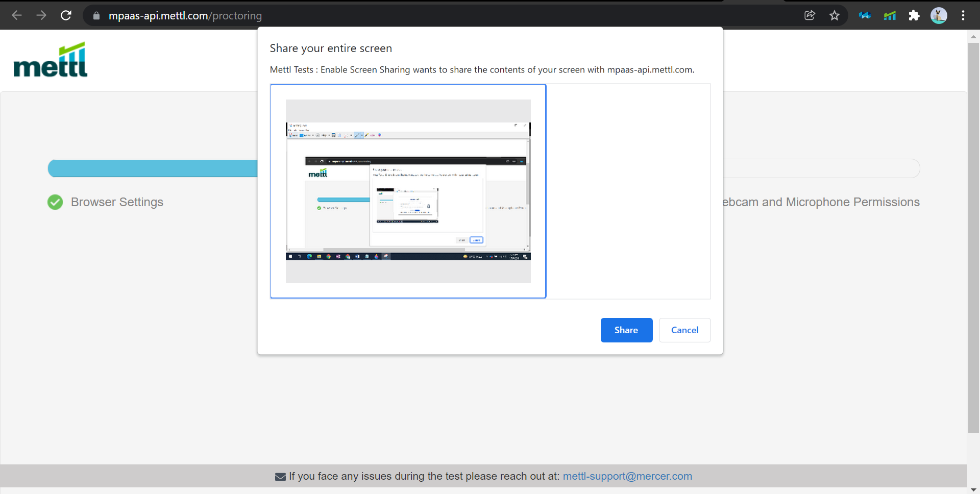Email mettl-support@mercer.com support link
This screenshot has width=980, height=494.
[627, 476]
